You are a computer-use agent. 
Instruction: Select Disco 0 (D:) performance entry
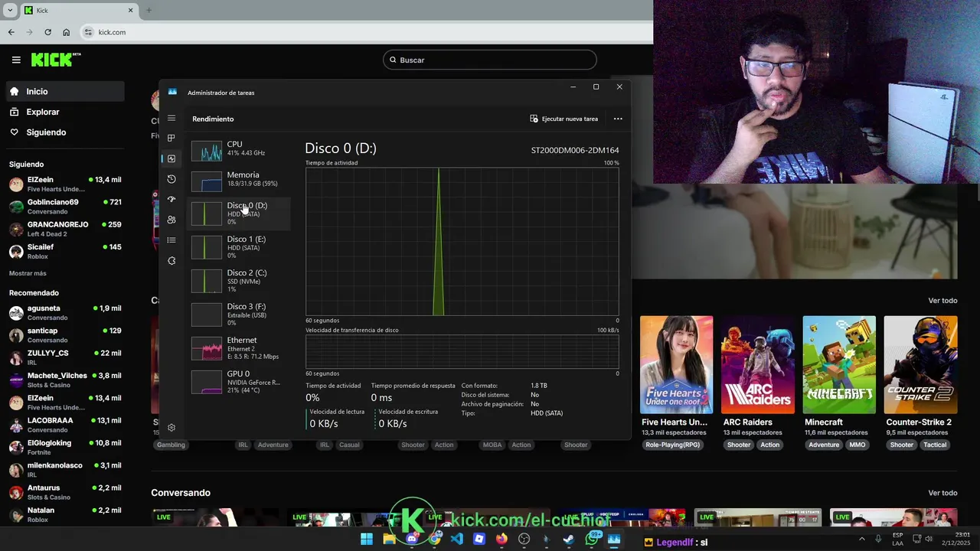coord(240,214)
